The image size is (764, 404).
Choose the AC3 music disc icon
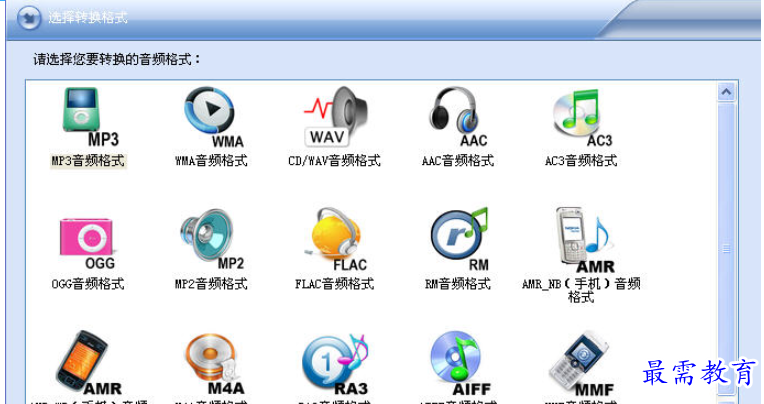tap(582, 117)
